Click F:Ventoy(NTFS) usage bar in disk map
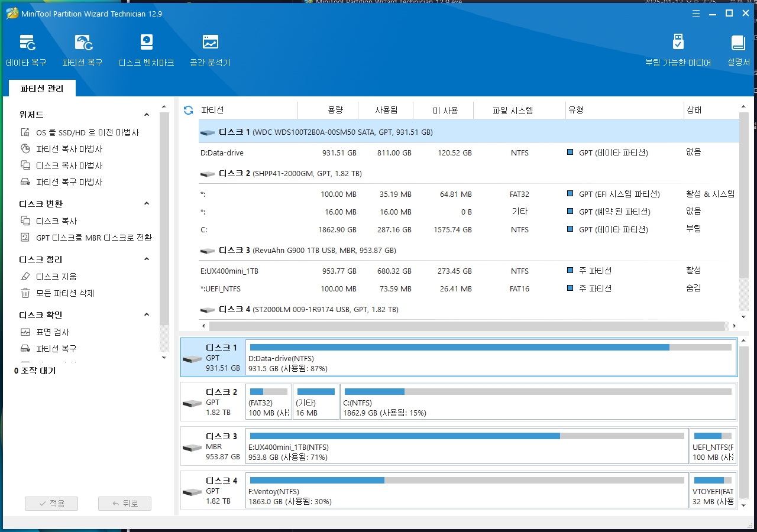 point(467,480)
